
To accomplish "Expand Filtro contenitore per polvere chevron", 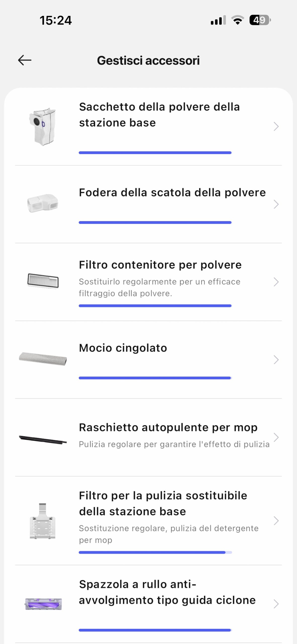I will coord(276,282).
